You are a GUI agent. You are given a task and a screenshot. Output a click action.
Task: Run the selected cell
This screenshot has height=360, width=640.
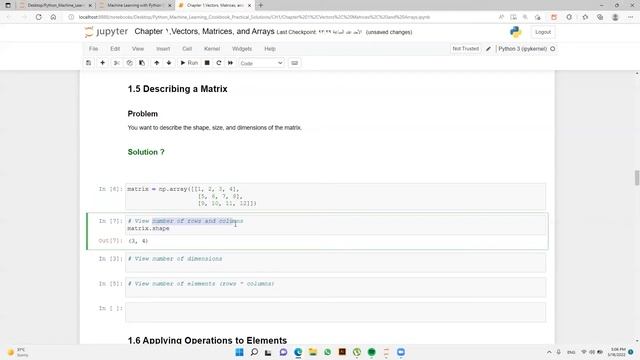189,63
